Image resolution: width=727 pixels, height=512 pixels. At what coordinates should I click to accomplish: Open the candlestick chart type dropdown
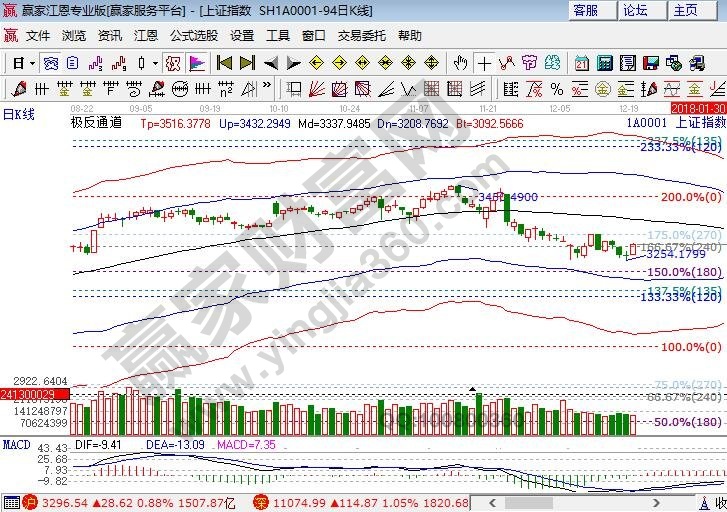pyautogui.click(x=154, y=63)
